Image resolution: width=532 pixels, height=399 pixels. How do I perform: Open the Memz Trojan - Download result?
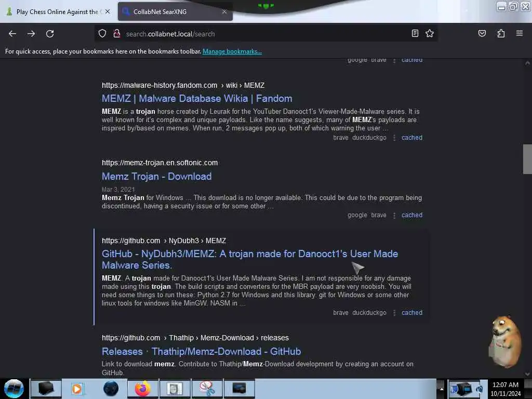point(157,177)
